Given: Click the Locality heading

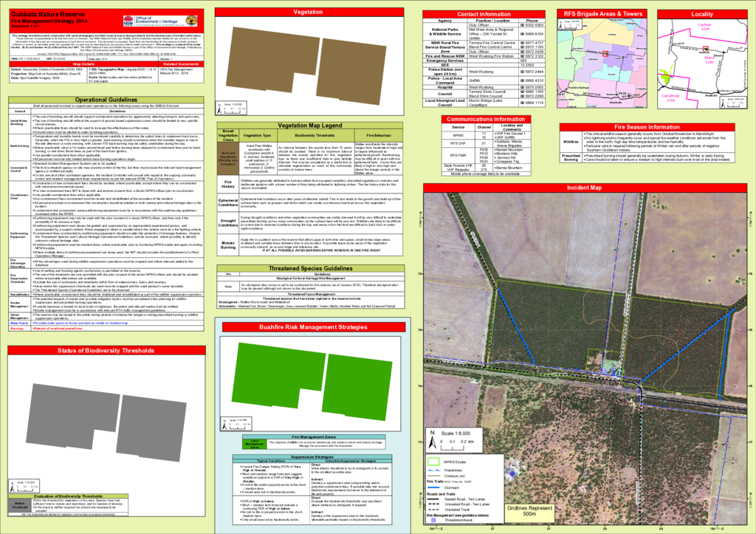Looking at the screenshot, I should [702, 14].
